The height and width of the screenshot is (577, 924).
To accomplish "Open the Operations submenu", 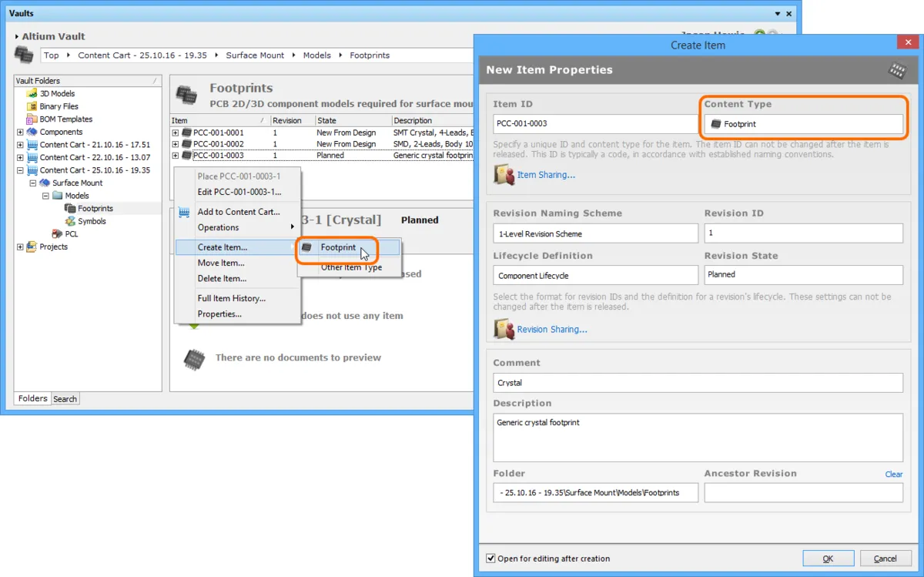I will 237,227.
